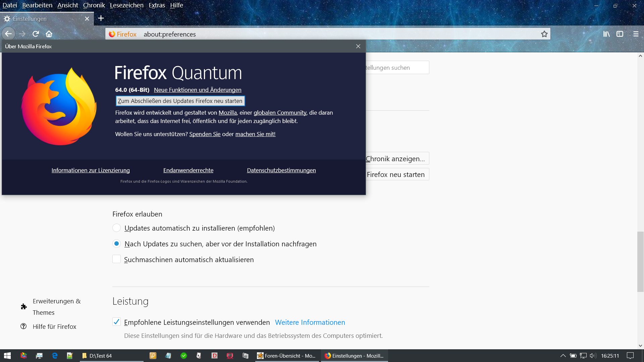644x362 pixels.
Task: Select automatic update installation radio option
Action: pyautogui.click(x=116, y=228)
